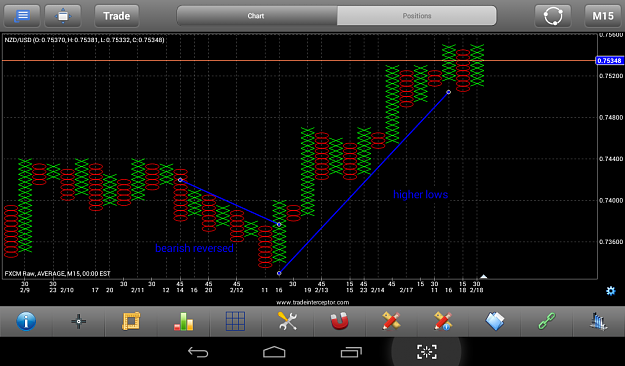This screenshot has height=366, width=625.
Task: Tap the Android home button
Action: (274, 352)
